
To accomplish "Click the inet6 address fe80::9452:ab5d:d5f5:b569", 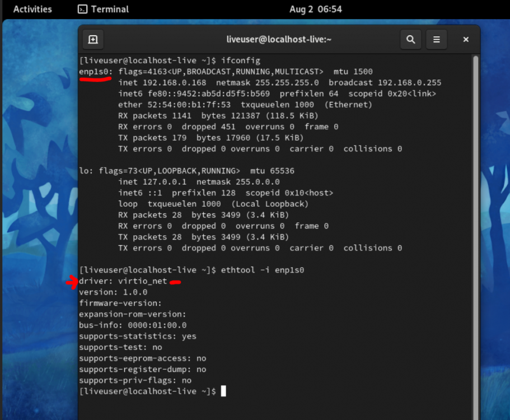I will (209, 94).
